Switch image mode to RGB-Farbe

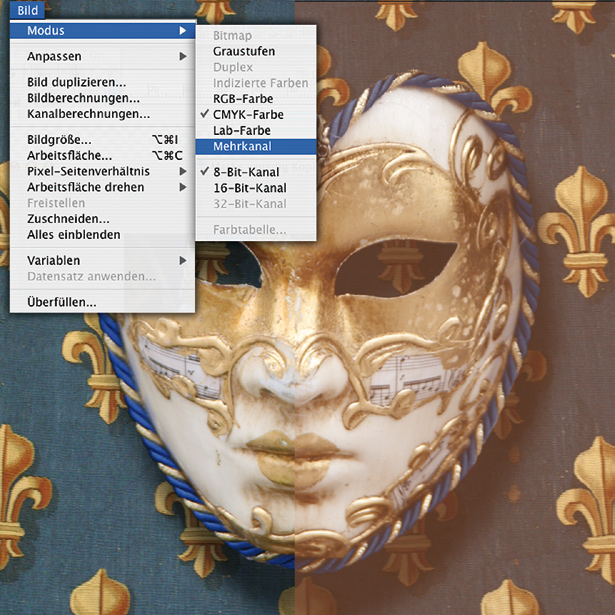pyautogui.click(x=256, y=99)
